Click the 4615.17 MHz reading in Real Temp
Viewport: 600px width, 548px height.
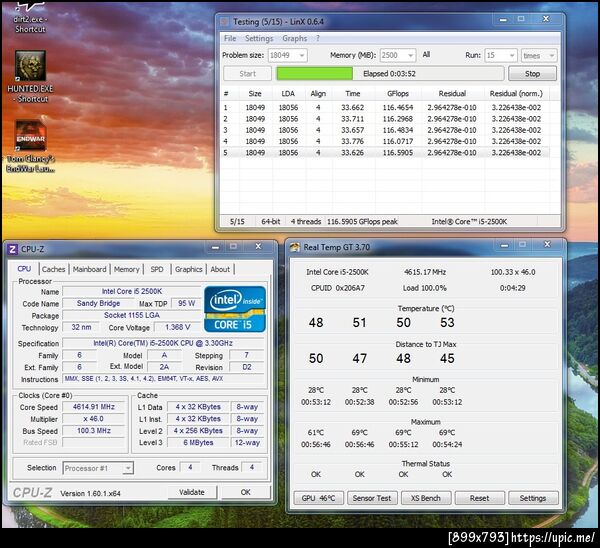click(425, 272)
